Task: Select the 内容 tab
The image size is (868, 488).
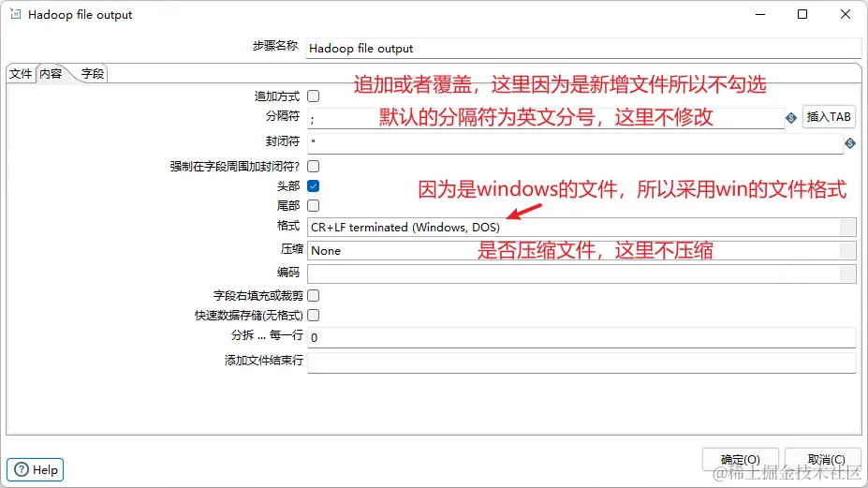Action: (x=51, y=74)
